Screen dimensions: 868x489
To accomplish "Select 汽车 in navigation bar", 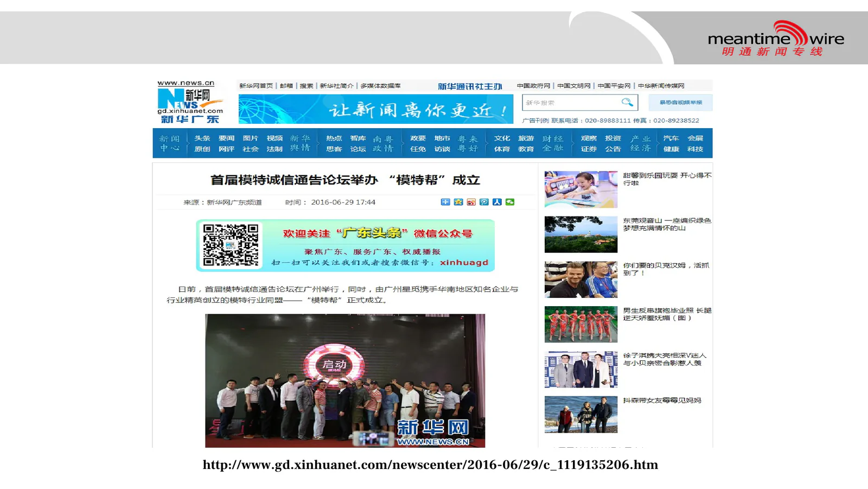I will click(671, 138).
